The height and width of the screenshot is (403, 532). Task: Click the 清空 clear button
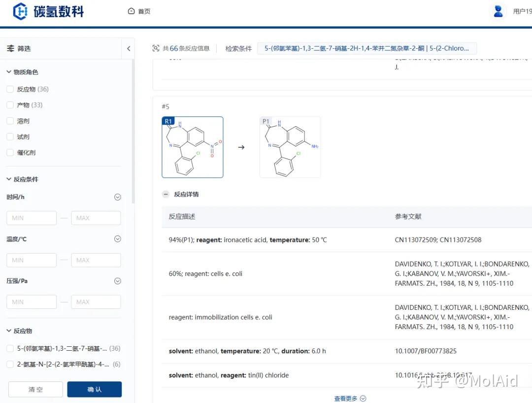pos(35,389)
